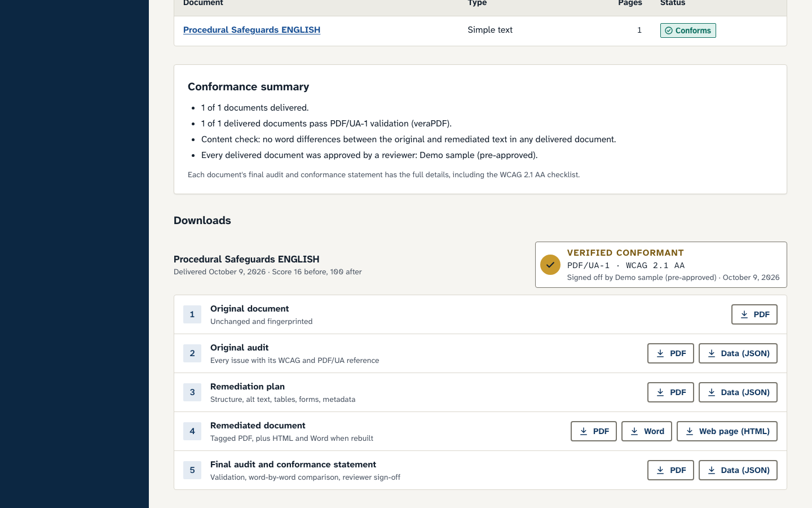This screenshot has width=812, height=508.
Task: Click 'Final audit and conformance statement' title
Action: click(293, 465)
